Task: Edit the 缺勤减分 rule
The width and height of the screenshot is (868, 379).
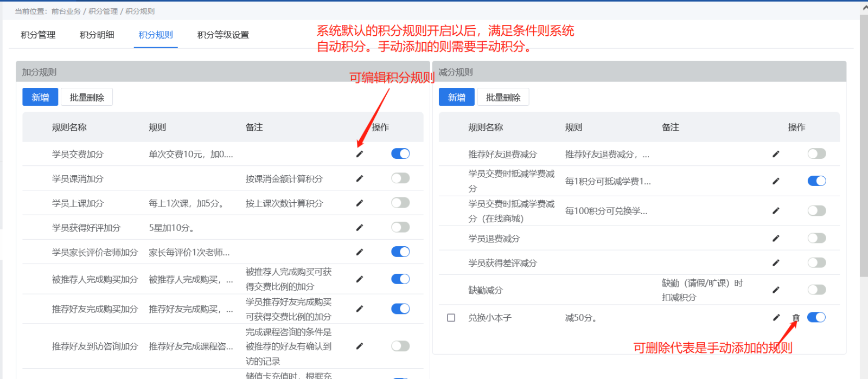Action: click(x=776, y=290)
